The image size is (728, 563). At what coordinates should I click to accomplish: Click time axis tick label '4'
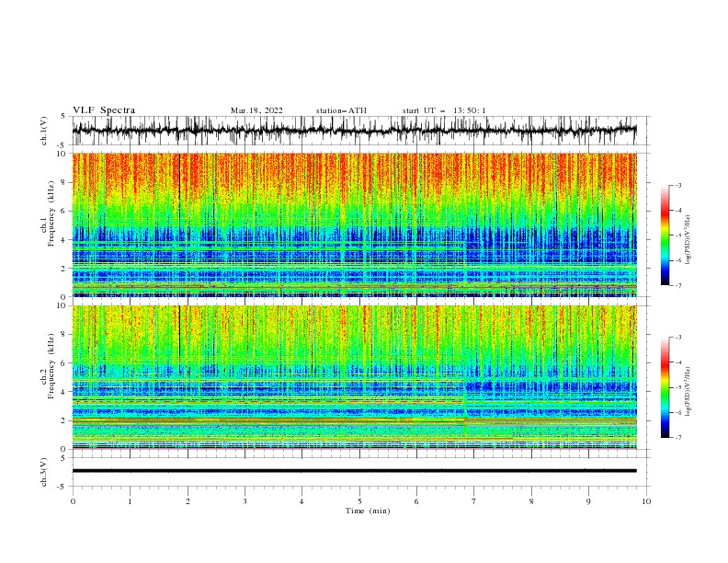[301, 501]
